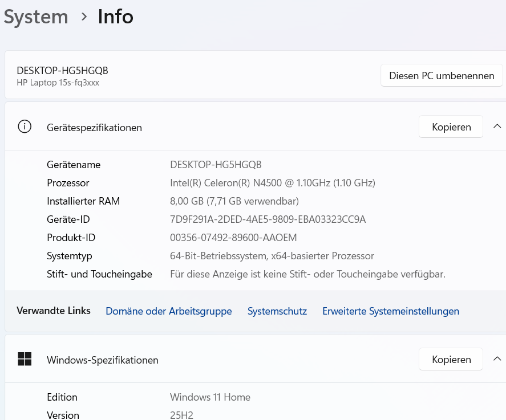Click the HP Laptop 15s-fq3xxx model text
The height and width of the screenshot is (420, 506).
tap(58, 83)
